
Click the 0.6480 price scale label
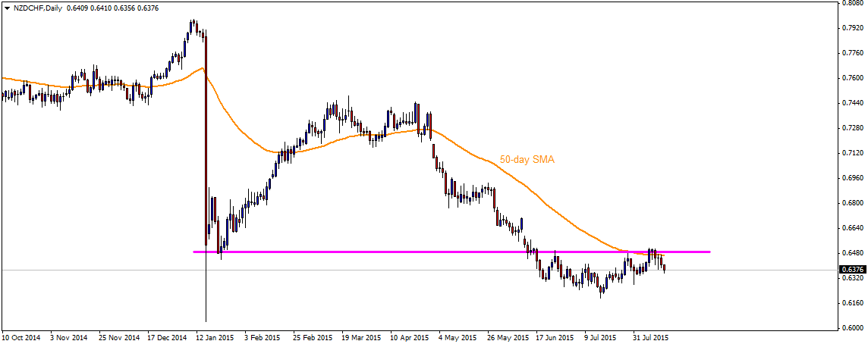pos(853,253)
